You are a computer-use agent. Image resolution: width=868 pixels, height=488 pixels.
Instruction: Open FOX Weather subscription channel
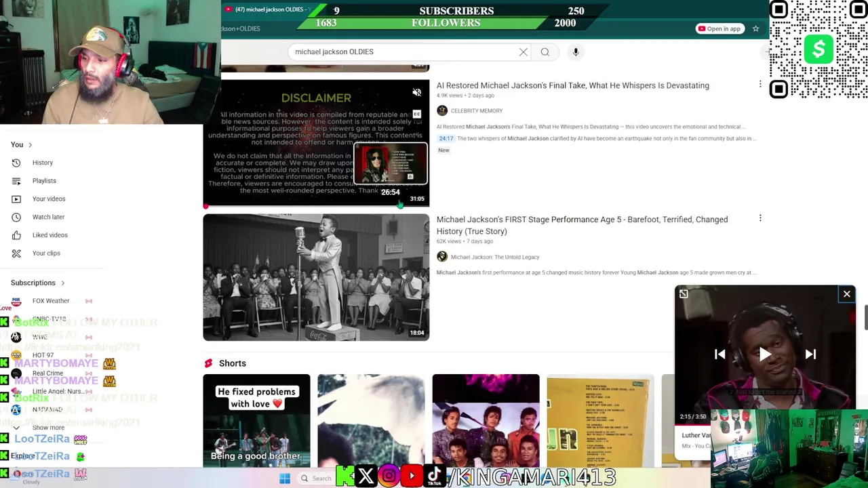pos(51,301)
